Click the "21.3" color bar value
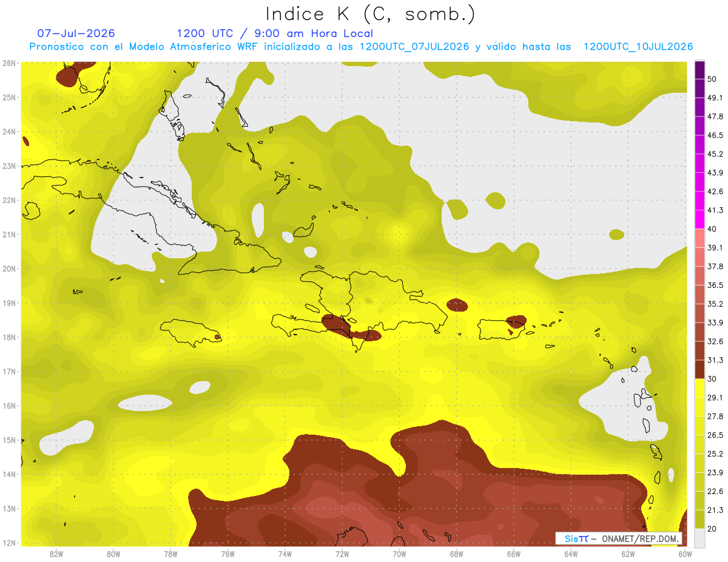 click(x=715, y=510)
